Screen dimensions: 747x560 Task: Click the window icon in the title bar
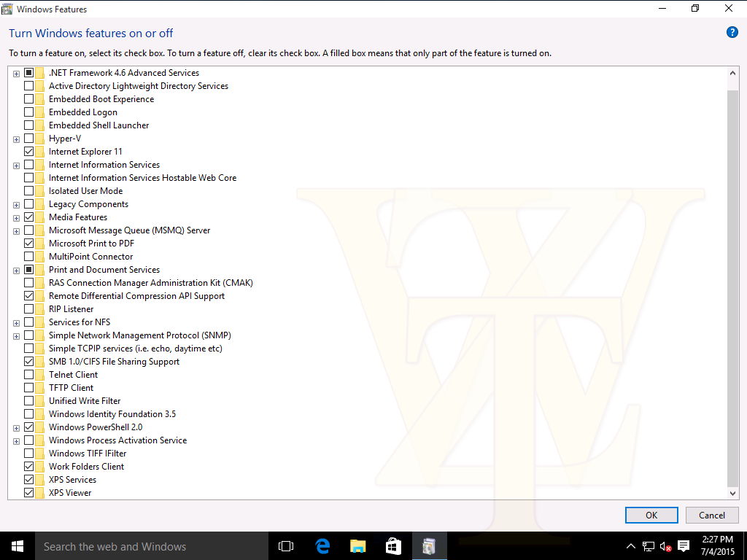[x=7, y=9]
